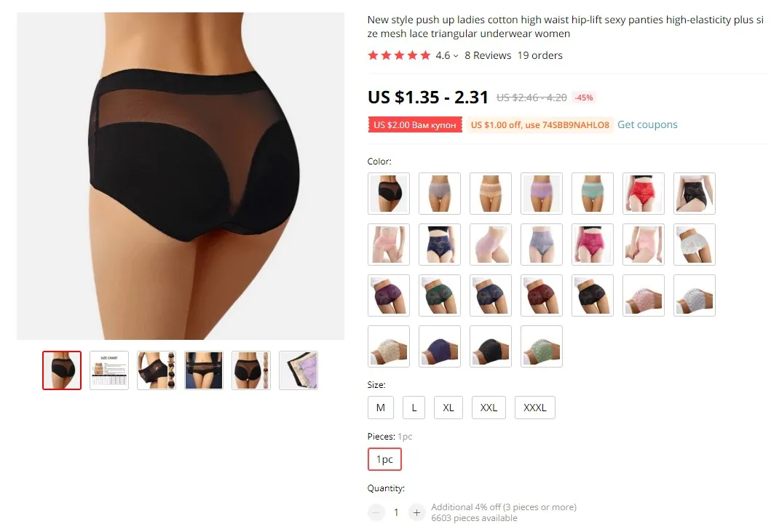Click the US $1.00 off promo code
This screenshot has width=771, height=532.
point(540,125)
